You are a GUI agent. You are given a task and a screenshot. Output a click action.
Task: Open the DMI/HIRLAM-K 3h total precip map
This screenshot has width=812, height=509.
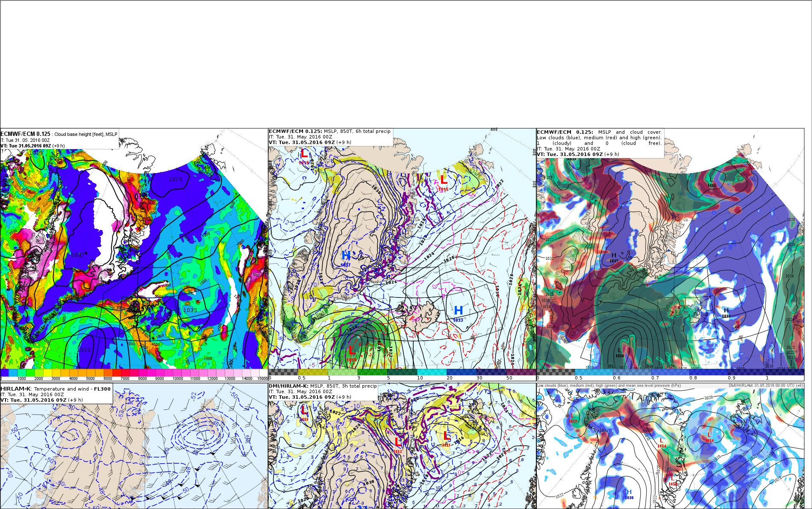(402, 446)
